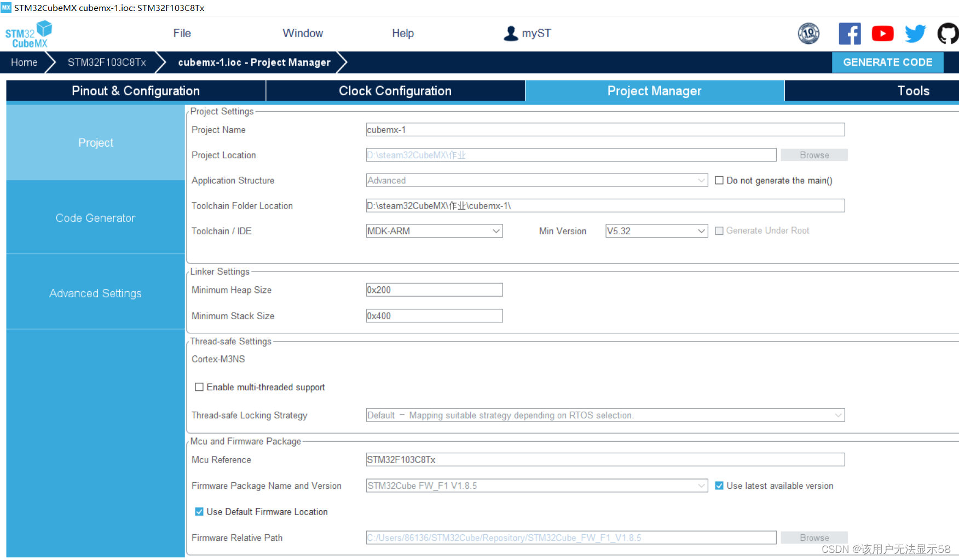959x560 pixels.
Task: Switch to Pinout & Configuration tab
Action: (x=136, y=91)
